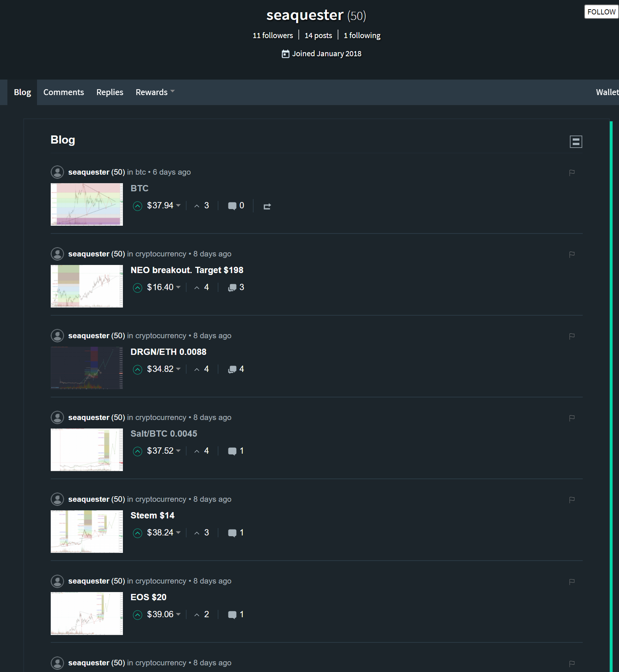Upvote the Salt/BTC 0.0045 post

137,451
